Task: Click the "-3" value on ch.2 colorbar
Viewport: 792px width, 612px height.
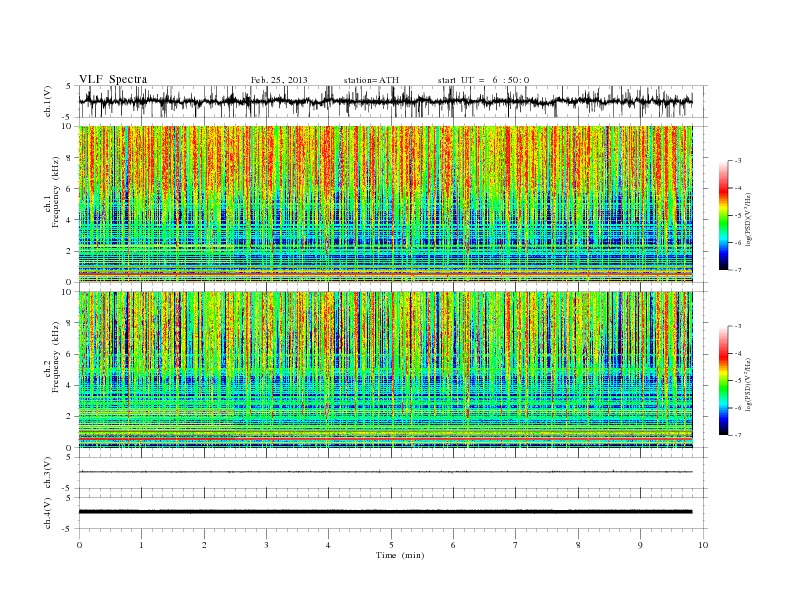Action: tap(737, 326)
